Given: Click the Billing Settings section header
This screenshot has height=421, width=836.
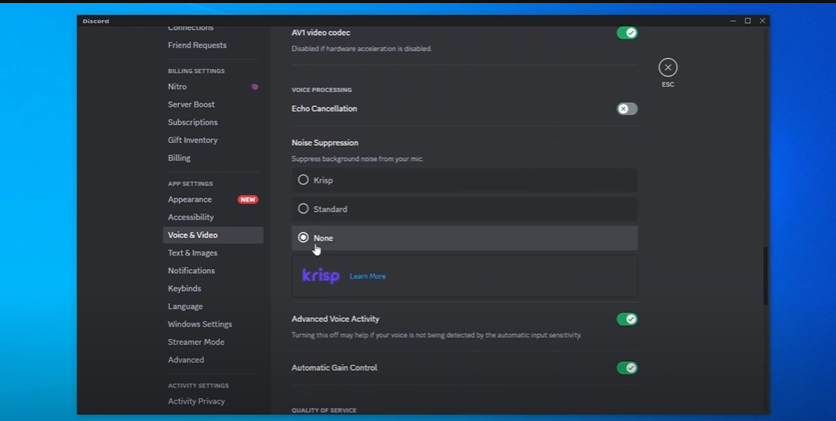Looking at the screenshot, I should click(196, 71).
